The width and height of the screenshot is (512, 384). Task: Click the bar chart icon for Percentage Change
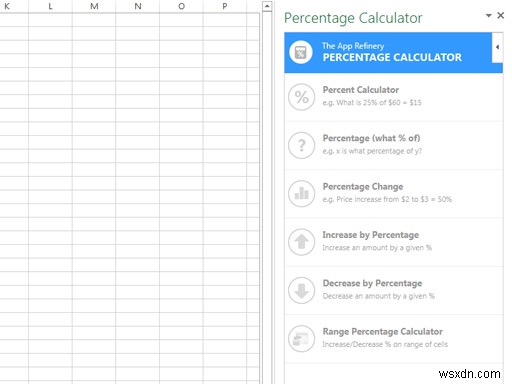tap(301, 194)
